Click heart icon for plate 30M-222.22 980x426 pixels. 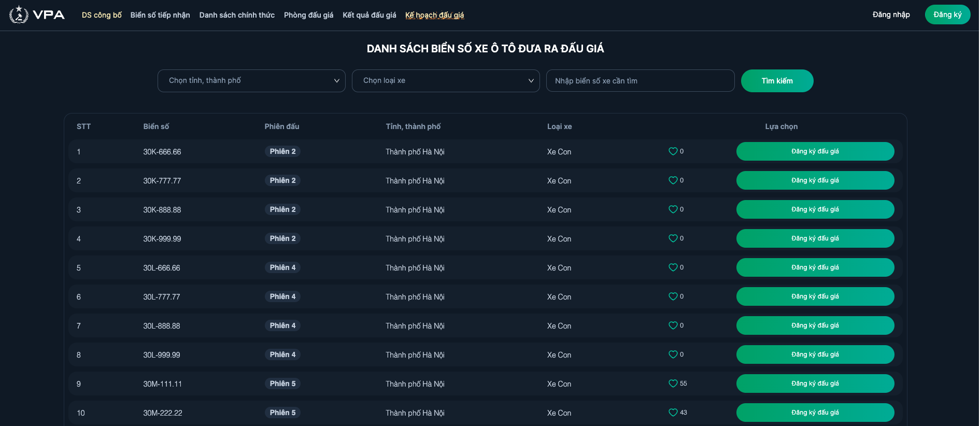(673, 413)
